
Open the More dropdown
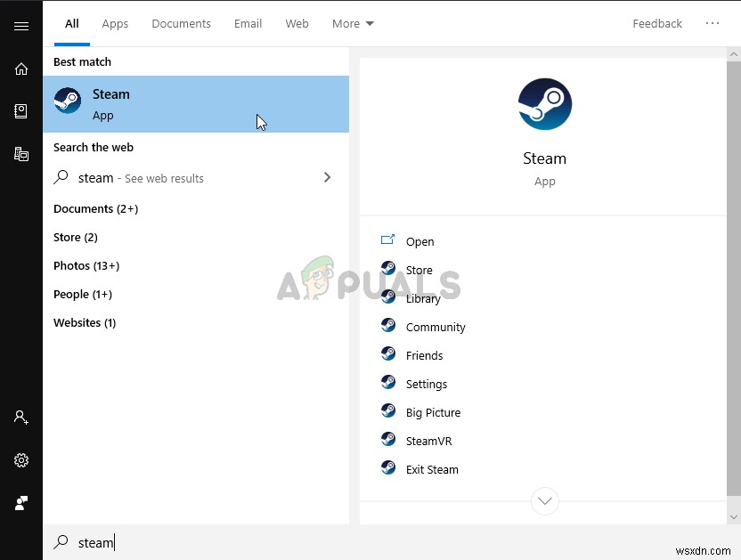[353, 24]
